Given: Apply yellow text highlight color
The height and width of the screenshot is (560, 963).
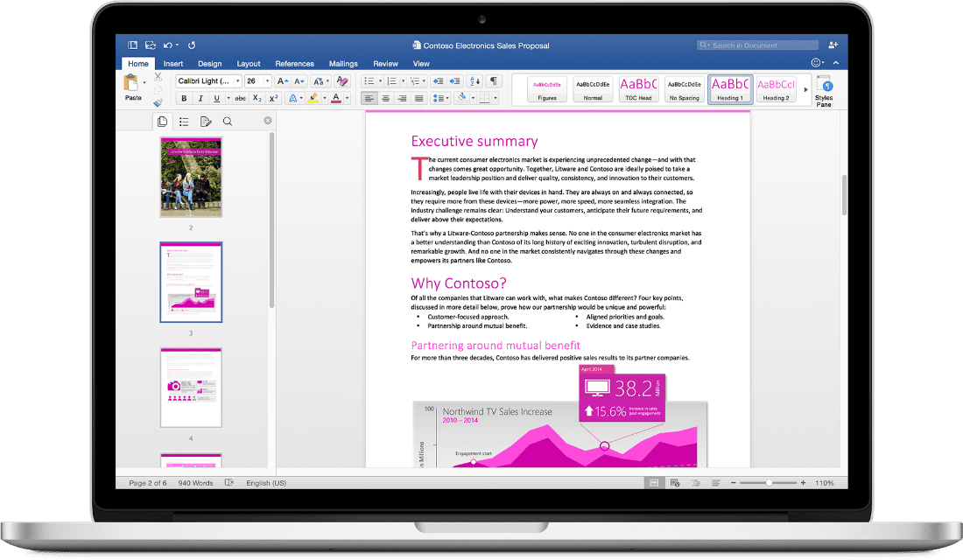Looking at the screenshot, I should pyautogui.click(x=314, y=98).
